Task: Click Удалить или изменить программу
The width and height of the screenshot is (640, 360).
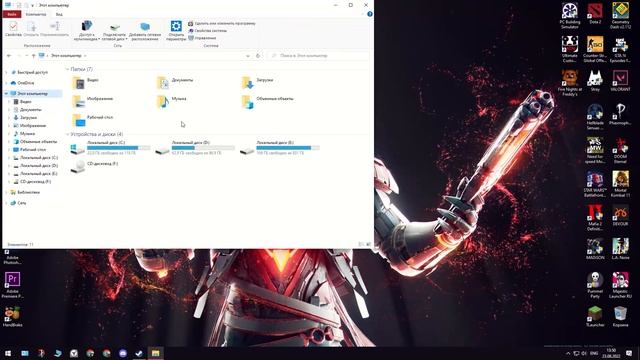Action: click(222, 24)
